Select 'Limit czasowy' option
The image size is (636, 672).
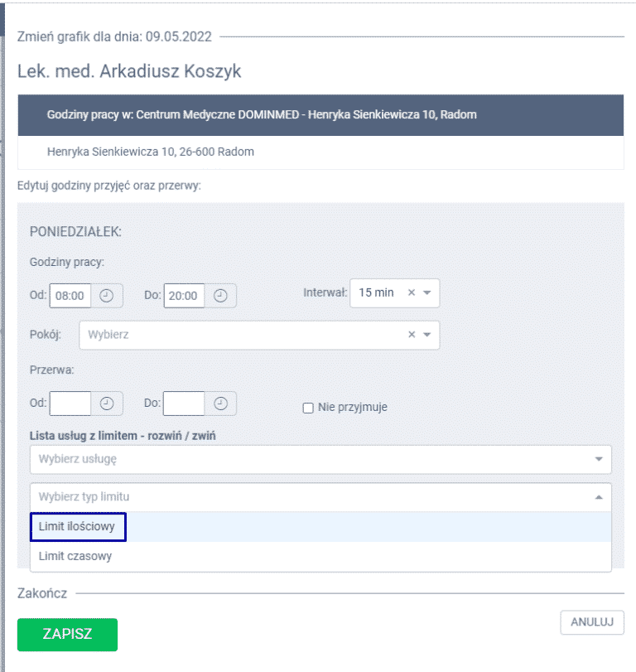(x=75, y=556)
